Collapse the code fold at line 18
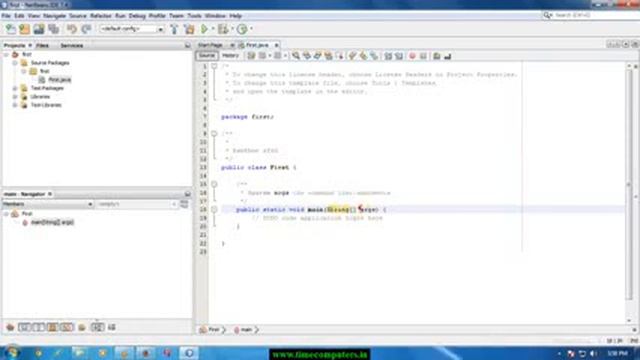The width and height of the screenshot is (640, 360). tap(214, 209)
